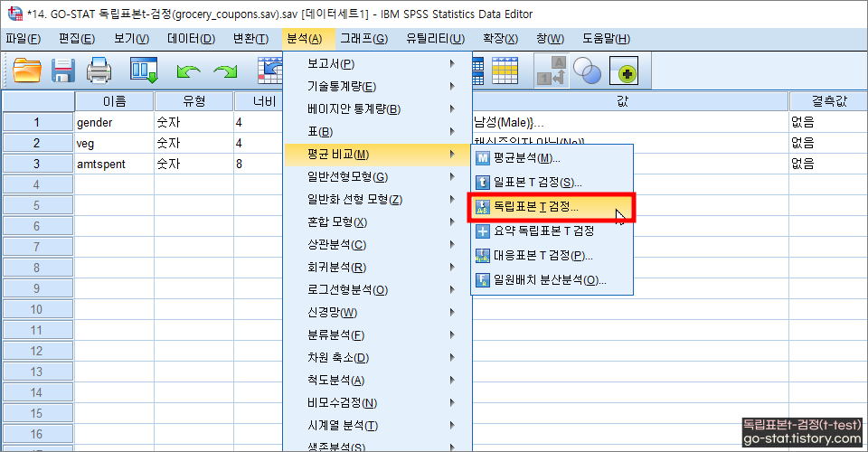
Task: Click the Show All Variables plus icon
Action: point(624,71)
